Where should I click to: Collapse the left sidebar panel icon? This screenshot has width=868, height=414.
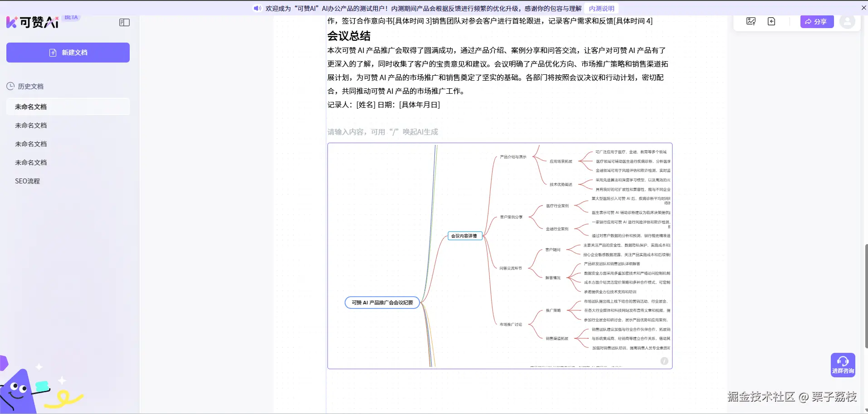(124, 23)
